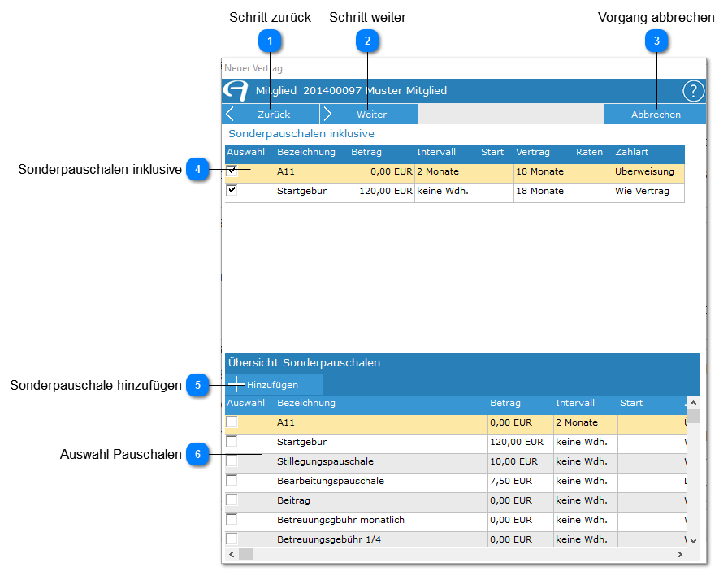Tick the Stillegungspauschale checkbox
The image size is (728, 571).
click(x=232, y=461)
